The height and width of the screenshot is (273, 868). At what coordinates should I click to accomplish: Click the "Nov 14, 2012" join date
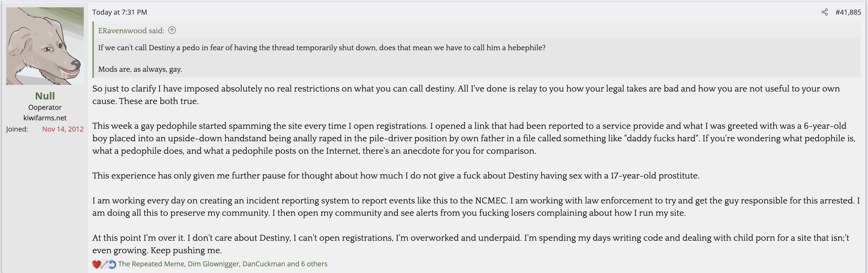tap(63, 129)
